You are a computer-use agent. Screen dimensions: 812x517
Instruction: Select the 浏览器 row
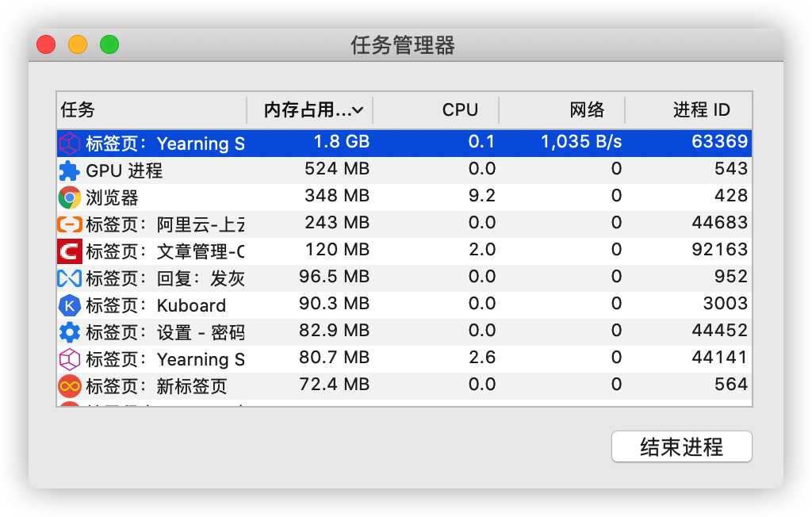pos(404,197)
